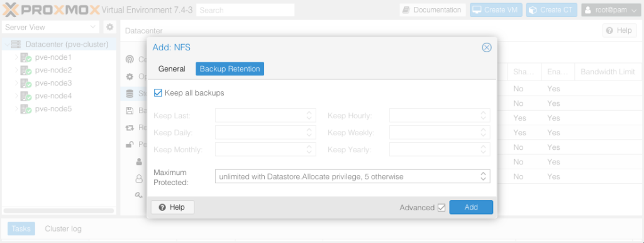
Task: Collapse the Datacenter tree node
Action: tap(6, 45)
